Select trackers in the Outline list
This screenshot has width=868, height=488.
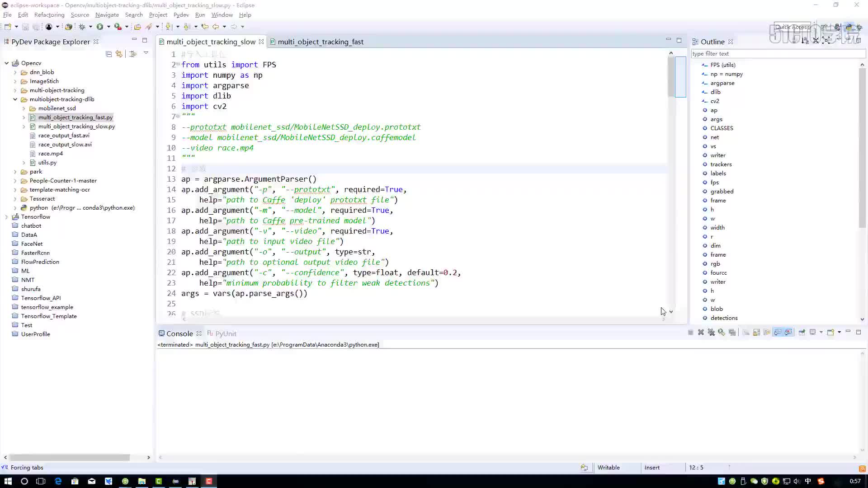(721, 164)
